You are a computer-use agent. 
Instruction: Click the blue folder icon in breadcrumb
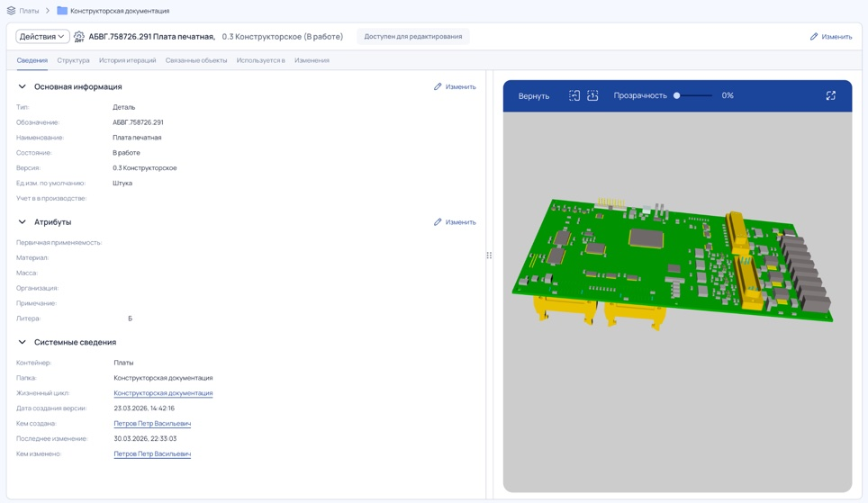point(62,11)
